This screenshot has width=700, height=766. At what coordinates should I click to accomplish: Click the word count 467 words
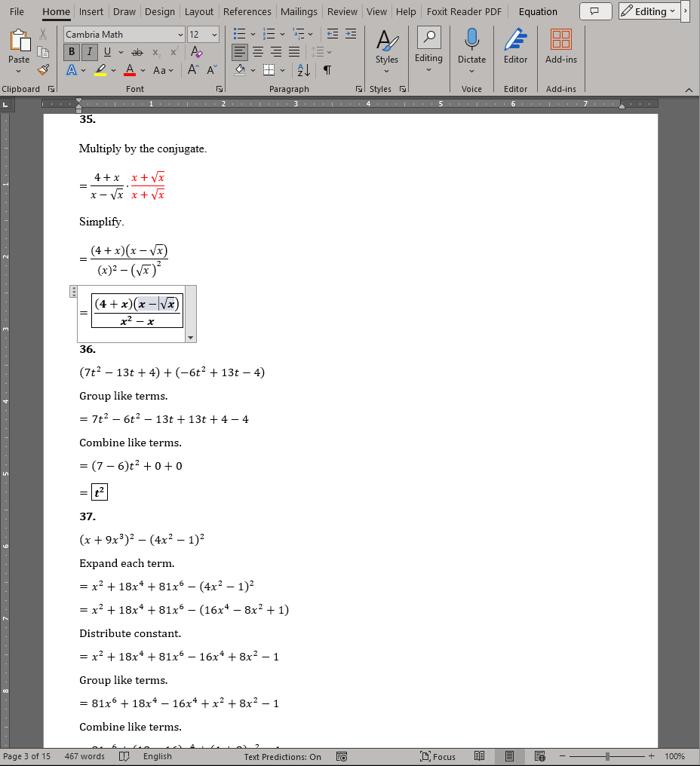tap(84, 756)
